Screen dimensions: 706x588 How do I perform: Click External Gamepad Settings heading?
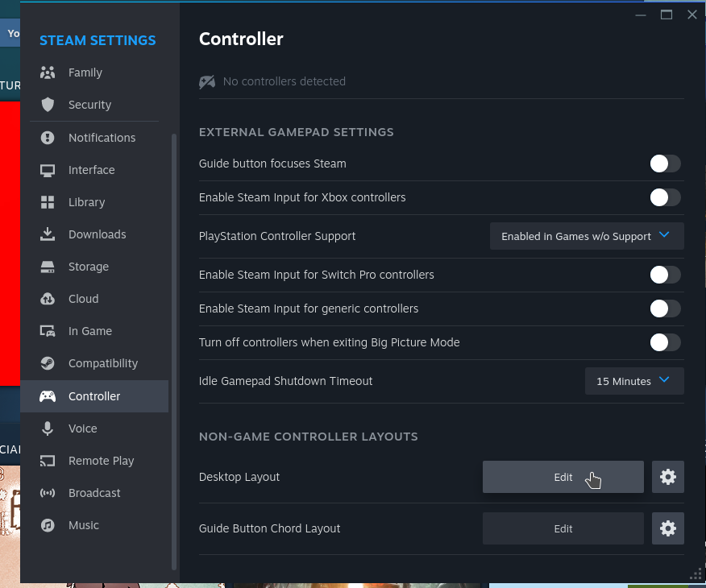(x=297, y=132)
